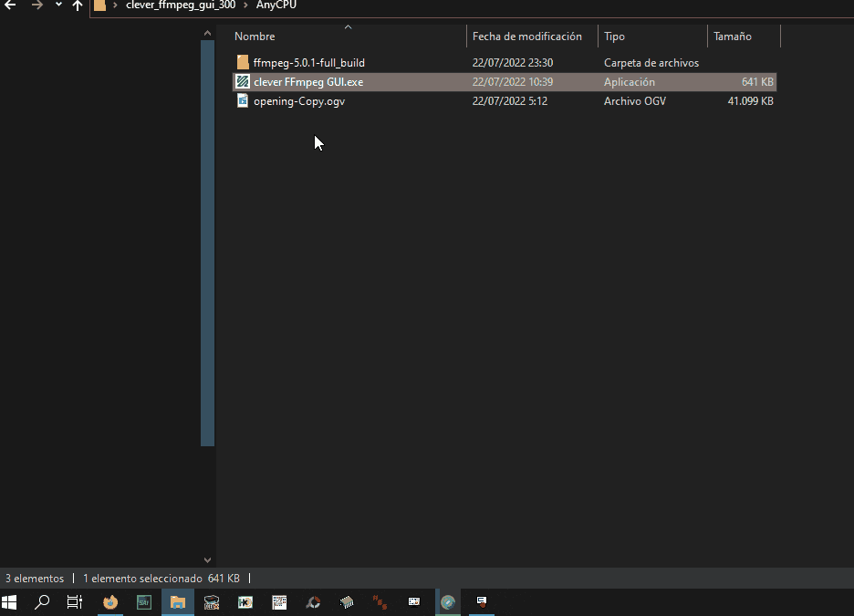Screen dimensions: 854x616
Task: Click AnyCPU in the address path
Action: tap(276, 5)
